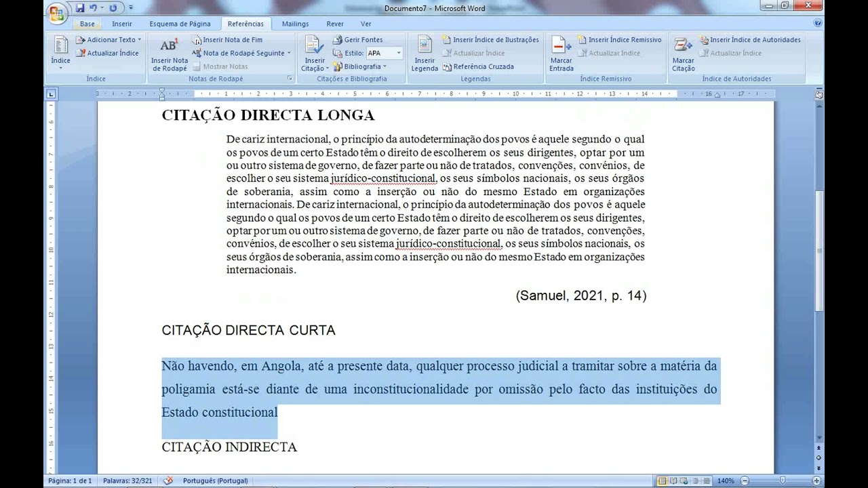The image size is (868, 488).
Task: Change language via Português (Portugal)
Action: (x=215, y=481)
